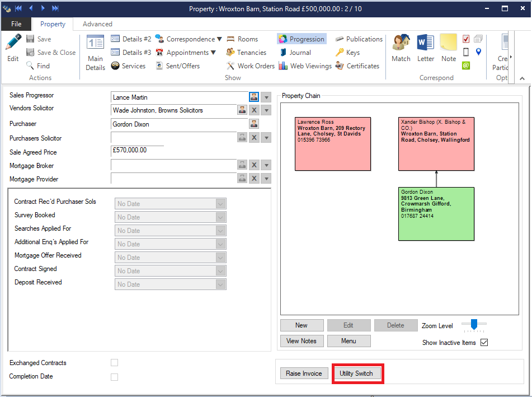Viewport: 532px width, 397px height.
Task: Open the Keys section
Action: click(347, 52)
